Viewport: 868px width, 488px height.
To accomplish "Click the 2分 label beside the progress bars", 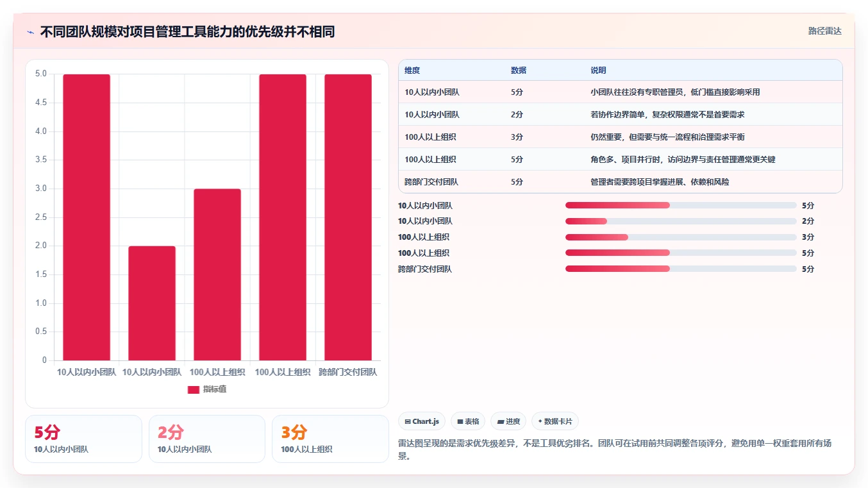I will point(808,221).
